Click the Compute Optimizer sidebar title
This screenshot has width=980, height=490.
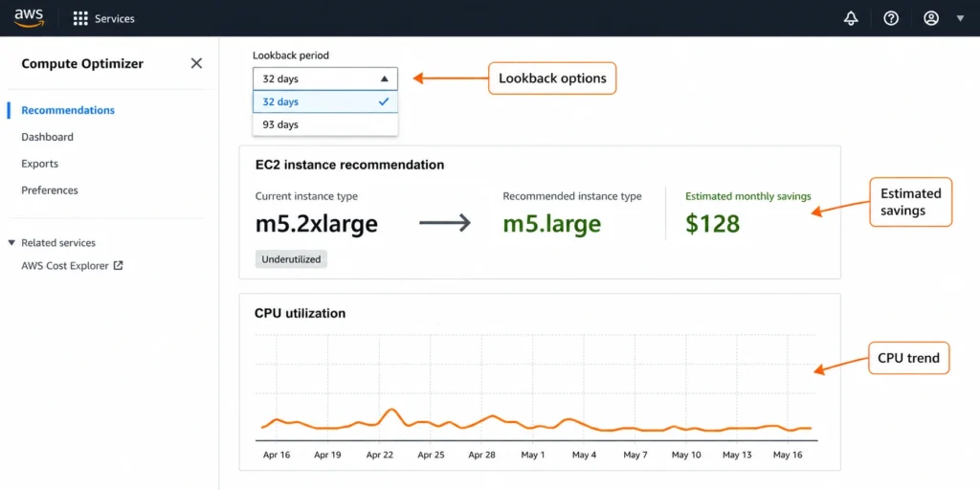click(82, 63)
